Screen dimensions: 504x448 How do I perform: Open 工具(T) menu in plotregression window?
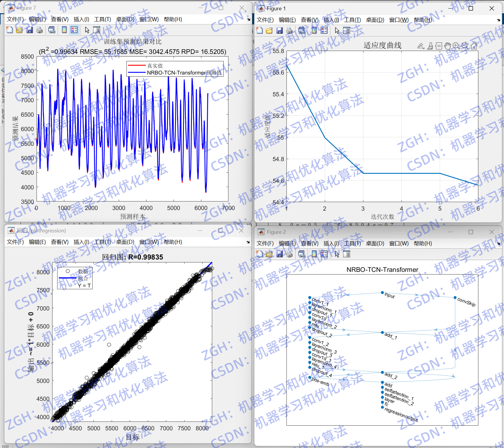tap(103, 242)
